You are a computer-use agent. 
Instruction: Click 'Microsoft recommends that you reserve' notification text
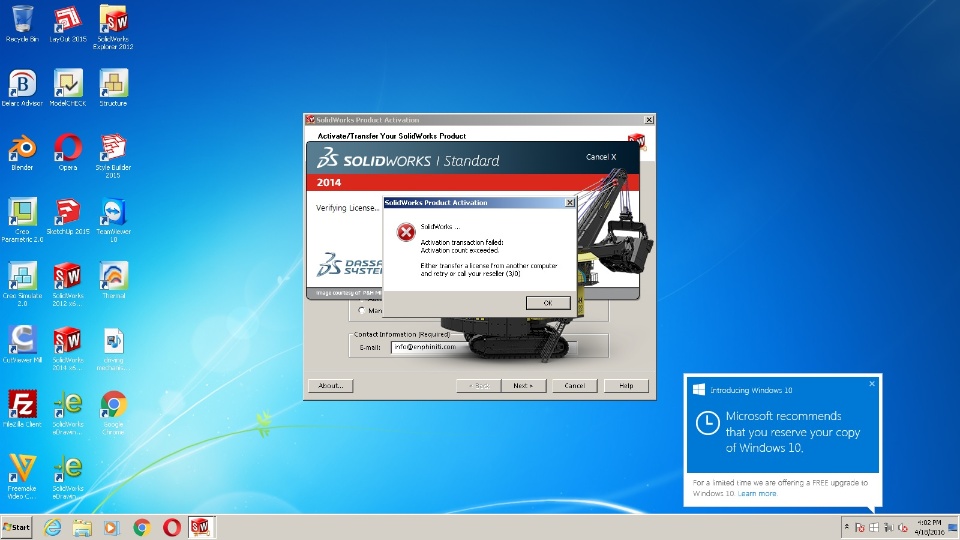793,432
